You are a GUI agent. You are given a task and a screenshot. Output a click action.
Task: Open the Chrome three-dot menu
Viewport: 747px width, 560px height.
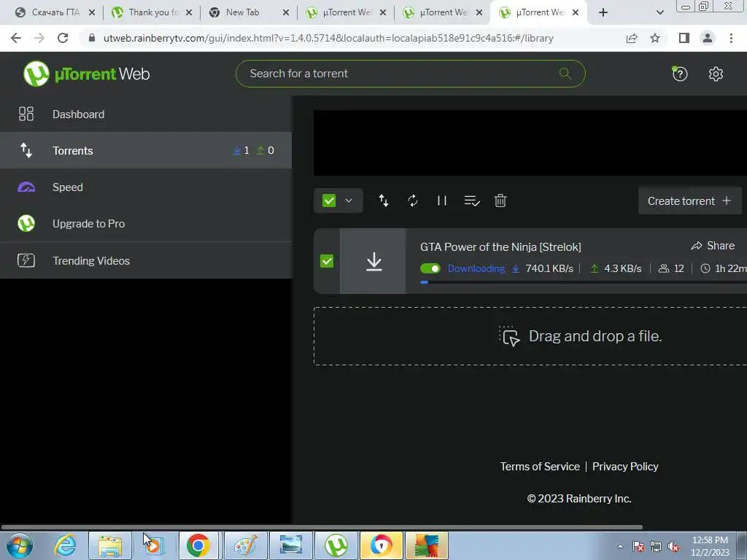tap(731, 38)
